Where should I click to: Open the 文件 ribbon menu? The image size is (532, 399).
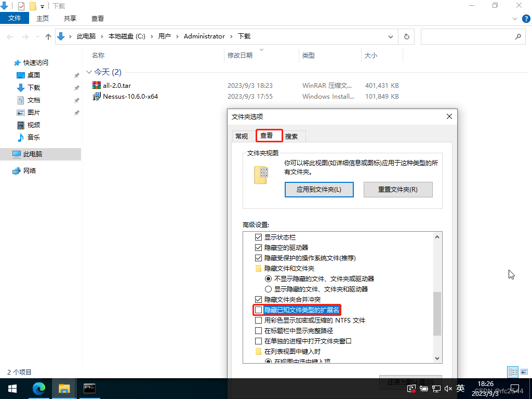[15, 18]
